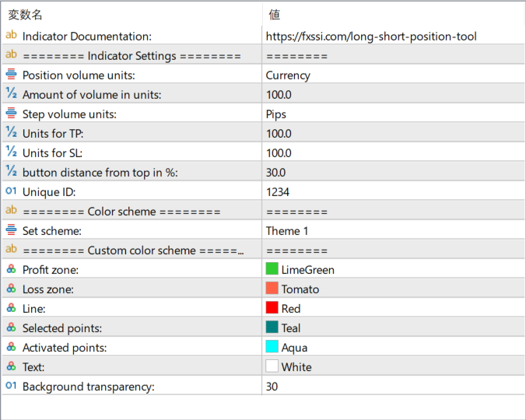Select the Profit zone label
Viewport: 526px width, 420px height.
pos(51,270)
